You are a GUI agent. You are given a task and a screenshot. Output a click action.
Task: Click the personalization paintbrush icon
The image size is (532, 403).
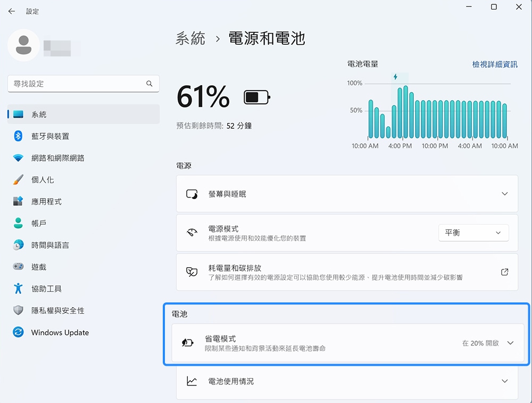click(x=18, y=179)
